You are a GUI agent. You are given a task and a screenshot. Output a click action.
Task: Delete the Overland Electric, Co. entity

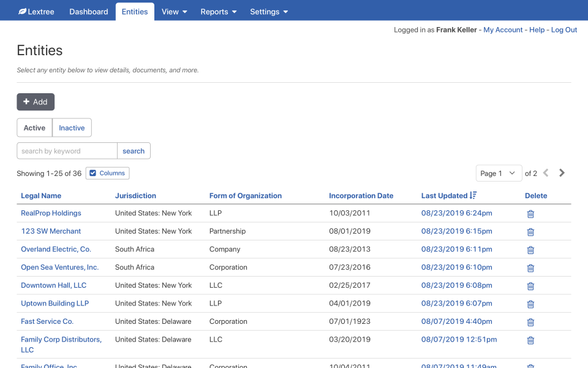pos(530,250)
